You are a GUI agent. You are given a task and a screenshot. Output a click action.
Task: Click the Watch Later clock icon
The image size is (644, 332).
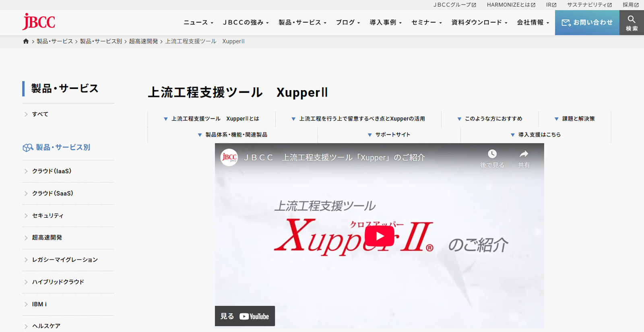(492, 154)
